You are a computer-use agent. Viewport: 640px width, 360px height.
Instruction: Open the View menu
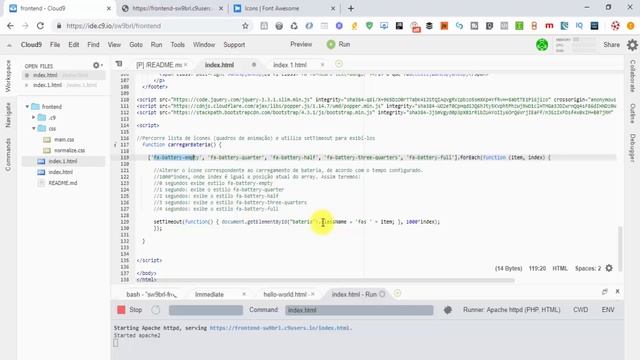click(114, 44)
